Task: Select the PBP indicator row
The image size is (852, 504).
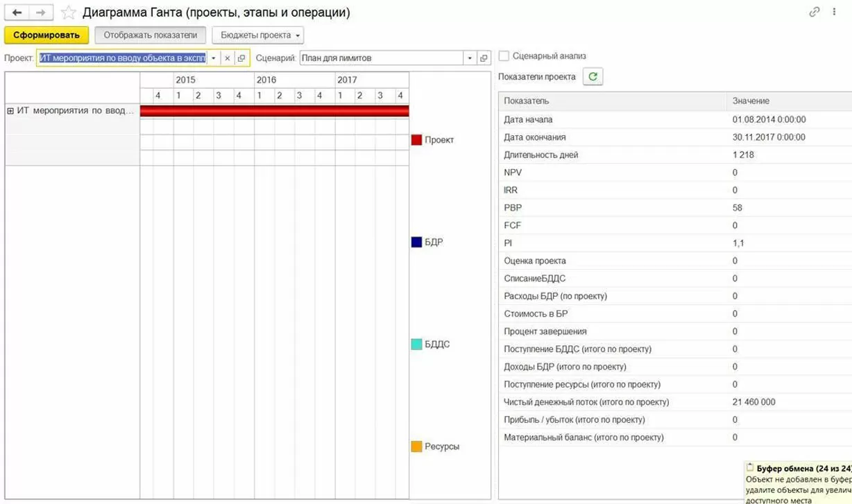Action: [675, 208]
